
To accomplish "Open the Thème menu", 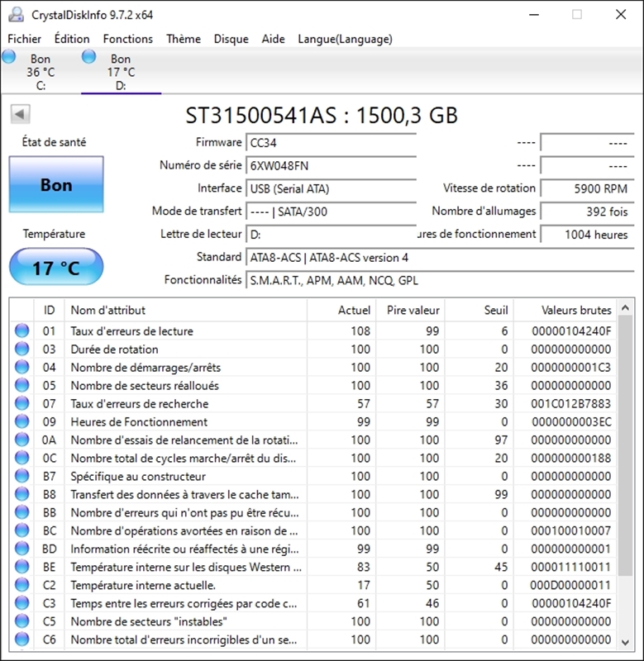I will point(183,39).
